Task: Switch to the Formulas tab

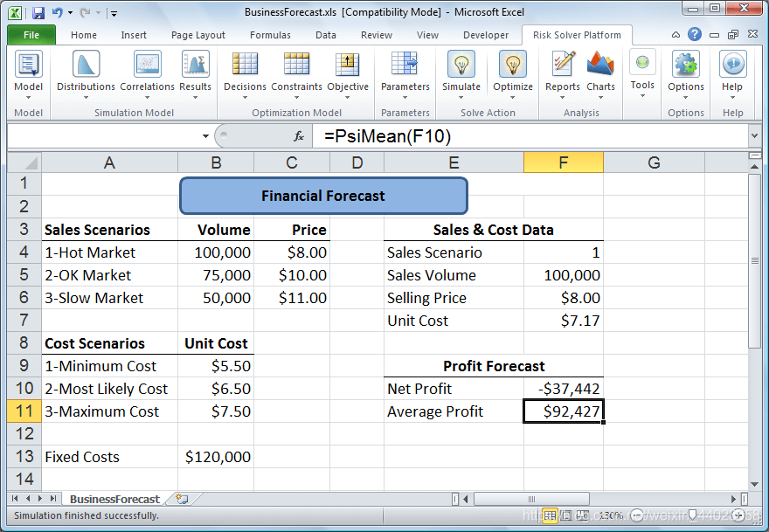Action: 270,35
